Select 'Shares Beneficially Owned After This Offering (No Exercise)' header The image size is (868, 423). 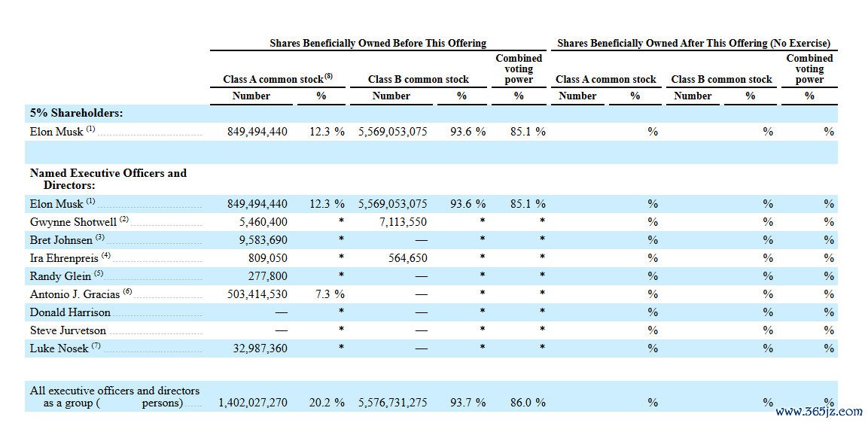pos(693,43)
